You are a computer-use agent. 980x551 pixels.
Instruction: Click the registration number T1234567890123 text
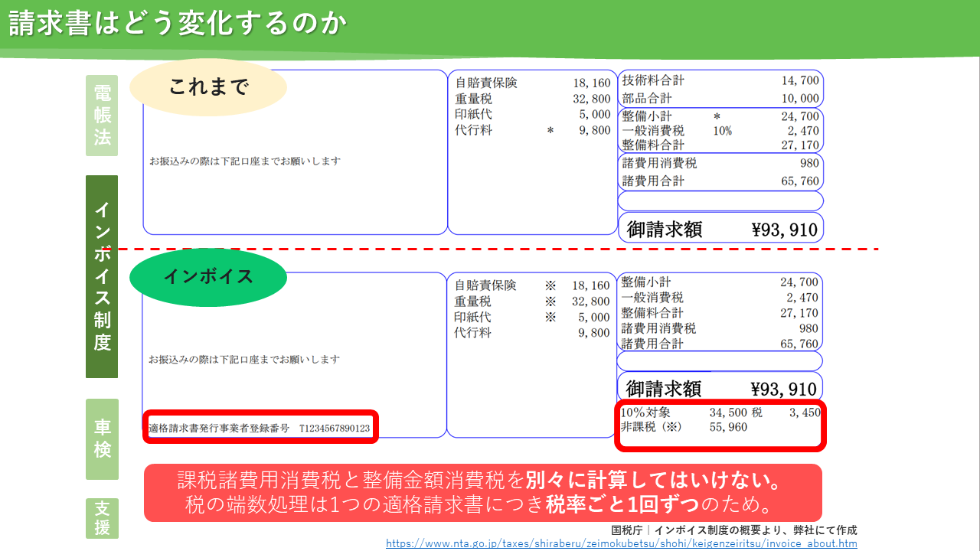tap(335, 429)
